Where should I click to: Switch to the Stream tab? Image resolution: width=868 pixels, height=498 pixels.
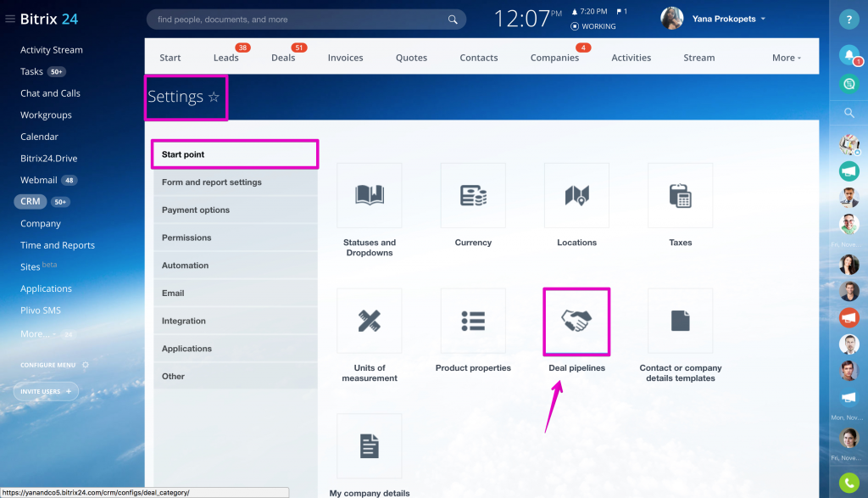coord(698,58)
